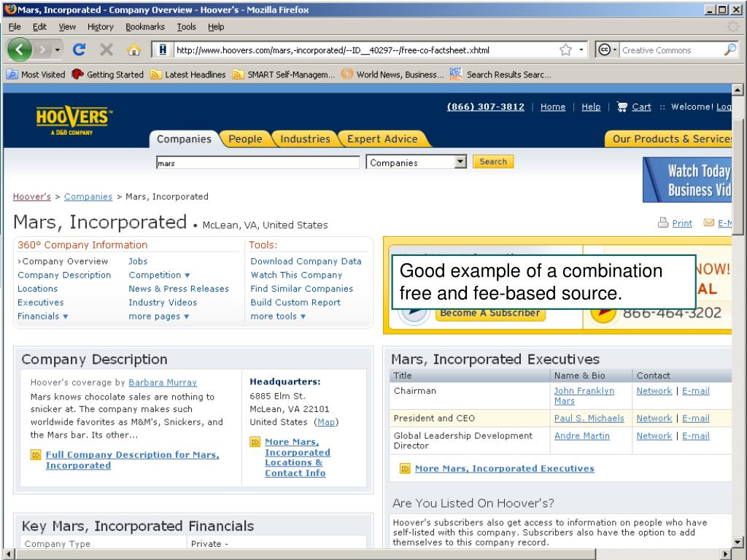Click the Stop loading X icon

(x=107, y=50)
